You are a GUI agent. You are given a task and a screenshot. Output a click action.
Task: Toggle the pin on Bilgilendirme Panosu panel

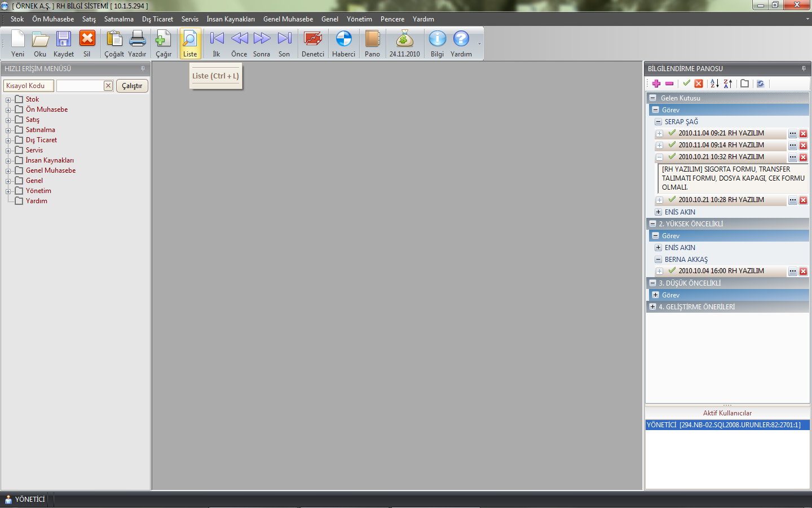804,69
